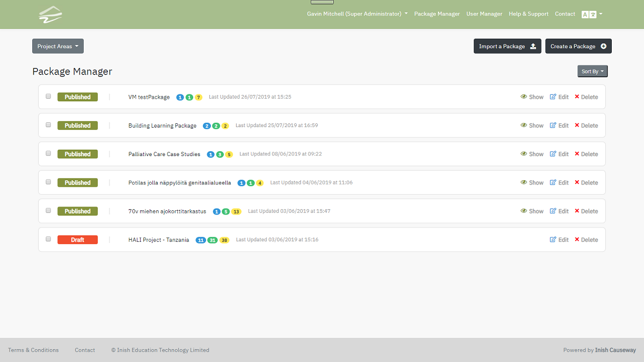The height and width of the screenshot is (362, 644).
Task: Click the blue badge 1 on VM testPackage
Action: 180,97
